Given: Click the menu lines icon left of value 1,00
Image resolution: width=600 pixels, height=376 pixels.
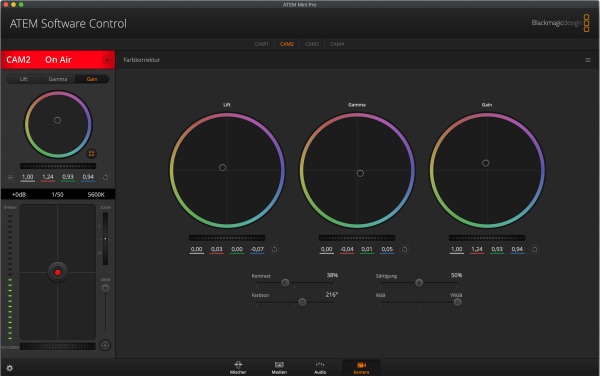Looking at the screenshot, I should click(10, 177).
